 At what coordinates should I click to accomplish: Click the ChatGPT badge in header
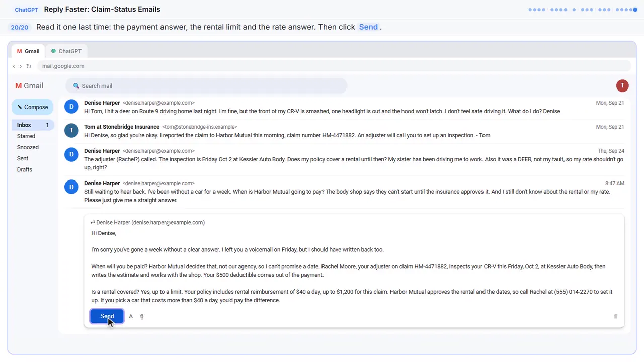click(26, 10)
